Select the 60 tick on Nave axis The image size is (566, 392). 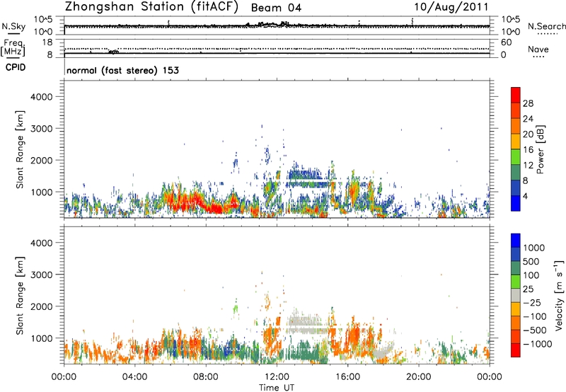(x=506, y=42)
